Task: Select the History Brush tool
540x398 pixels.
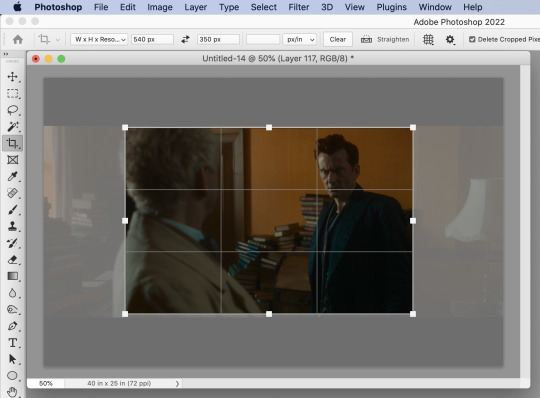Action: pyautogui.click(x=13, y=243)
